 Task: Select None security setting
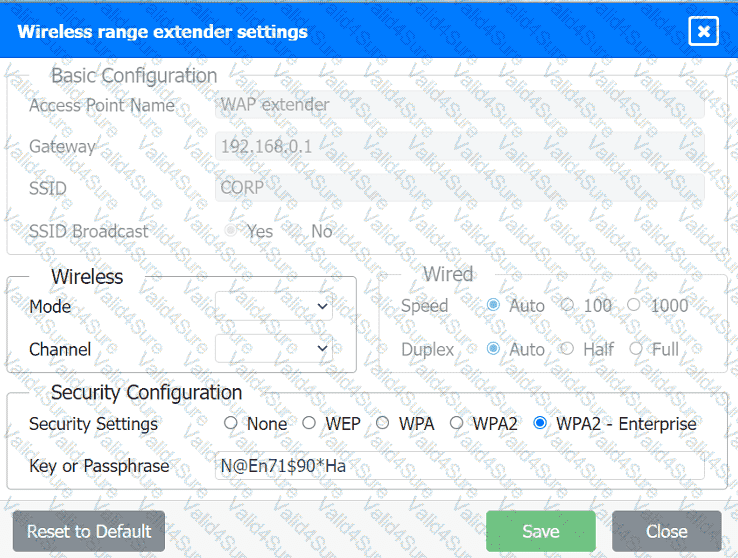[231, 423]
